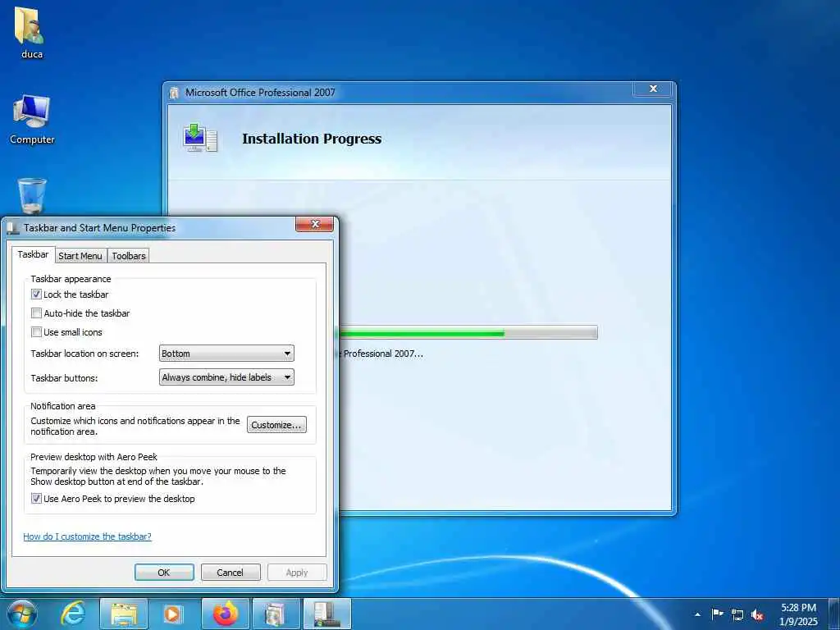This screenshot has width=840, height=630.
Task: Click the Taskbar Properties title bar icon
Action: [13, 228]
